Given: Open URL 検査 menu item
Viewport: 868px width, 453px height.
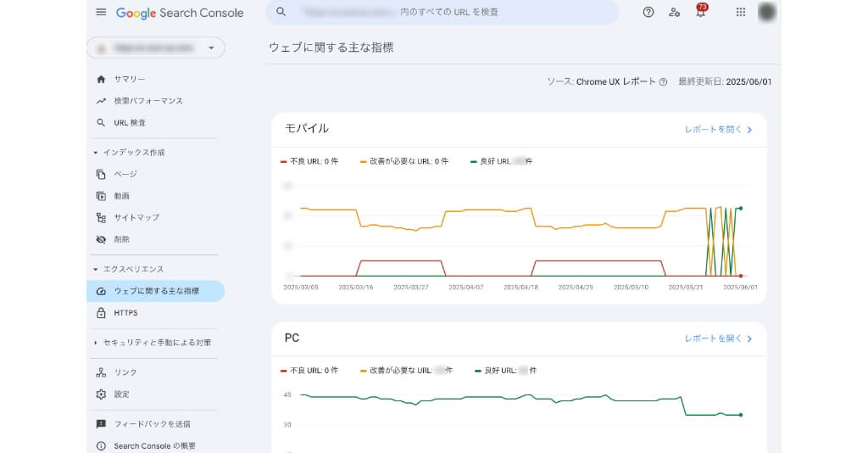Looking at the screenshot, I should [x=130, y=122].
